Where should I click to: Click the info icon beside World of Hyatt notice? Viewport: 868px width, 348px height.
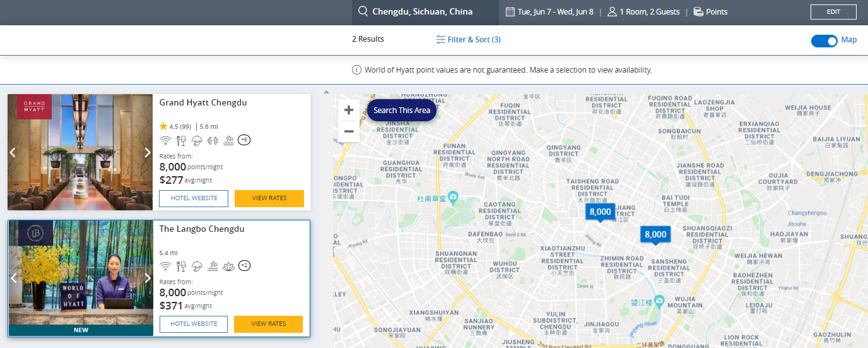point(356,69)
